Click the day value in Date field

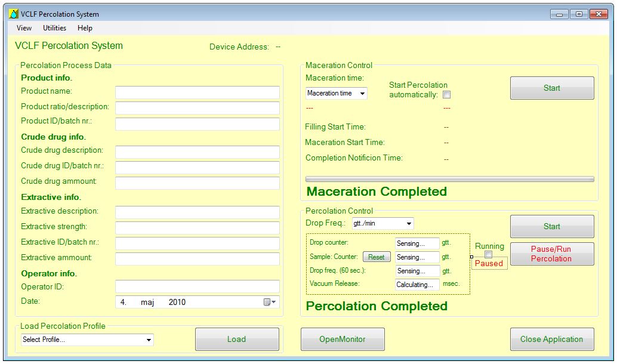pyautogui.click(x=123, y=302)
